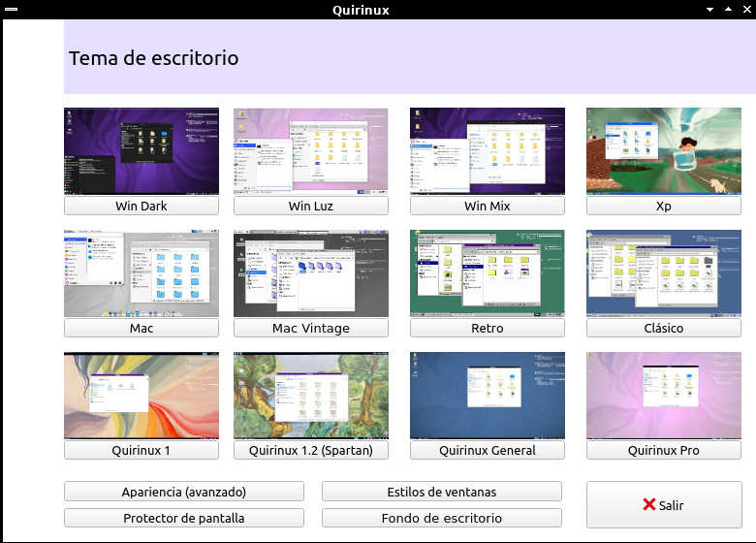Open Apariencia (avanzado) settings
The width and height of the screenshot is (756, 543).
184,492
